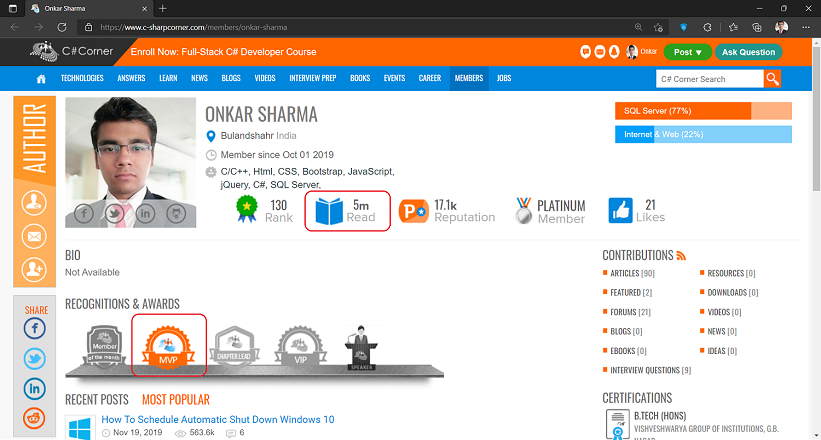Click the Enroll Now Full-Stack course banner
The width and height of the screenshot is (821, 440).
[224, 52]
